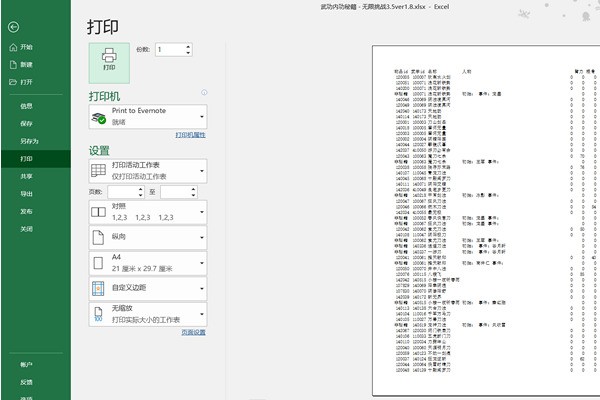Click the Evernote printer status icon
The image size is (600, 400).
[99, 118]
